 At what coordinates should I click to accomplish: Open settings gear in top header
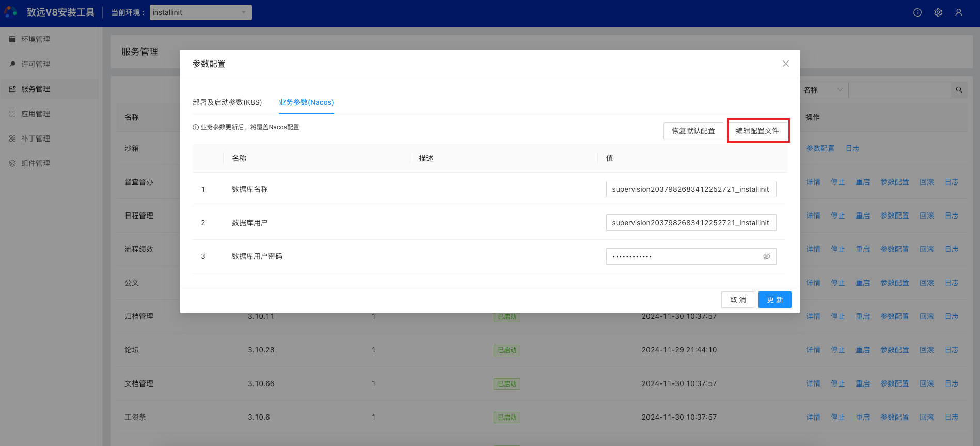938,12
